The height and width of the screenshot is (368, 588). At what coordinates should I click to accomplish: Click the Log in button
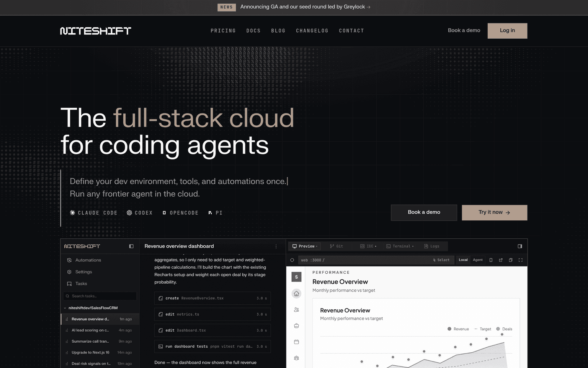point(507,31)
